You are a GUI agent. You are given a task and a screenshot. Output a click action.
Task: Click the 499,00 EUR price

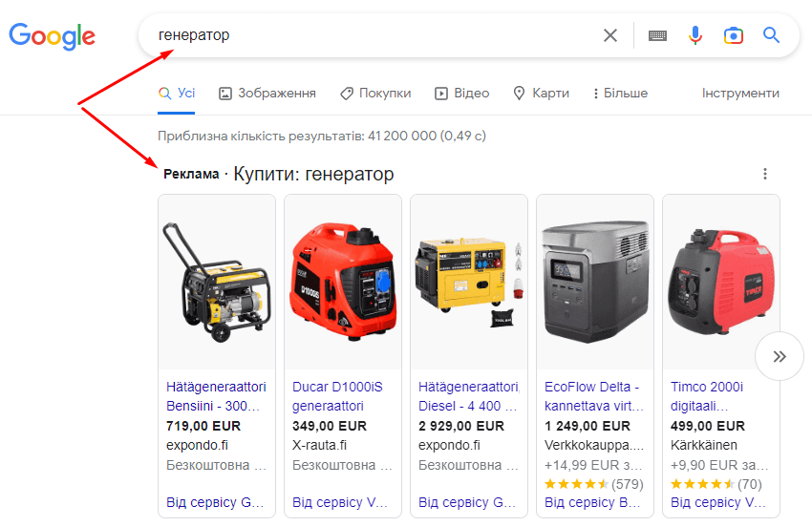point(707,426)
